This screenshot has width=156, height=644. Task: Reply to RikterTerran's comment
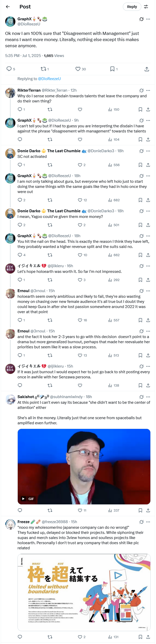[20, 109]
